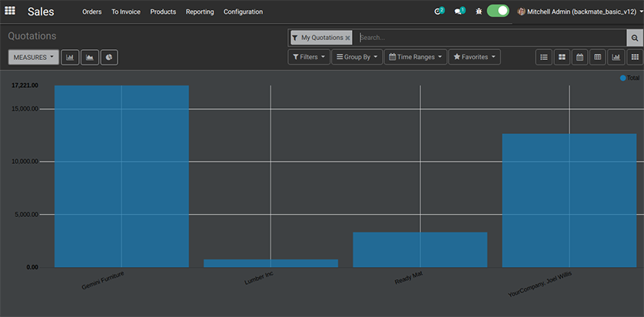Open the apps grid menu

(x=10, y=11)
